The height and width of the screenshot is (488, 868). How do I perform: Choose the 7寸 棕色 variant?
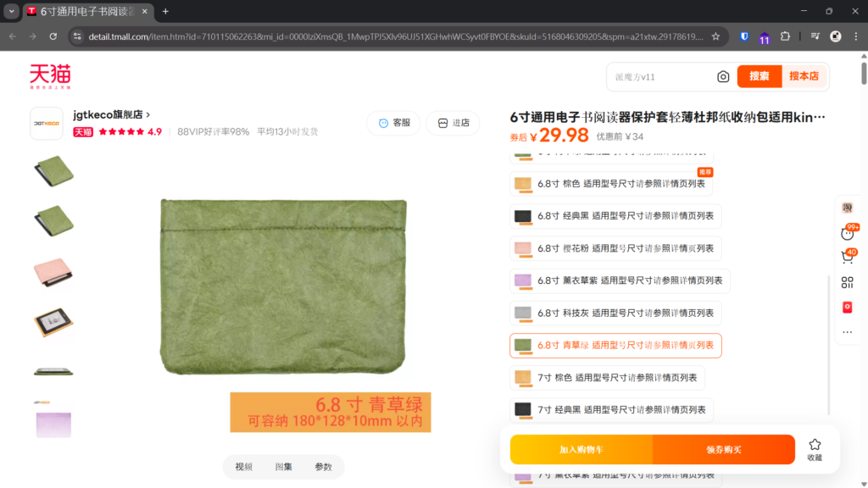pos(607,377)
